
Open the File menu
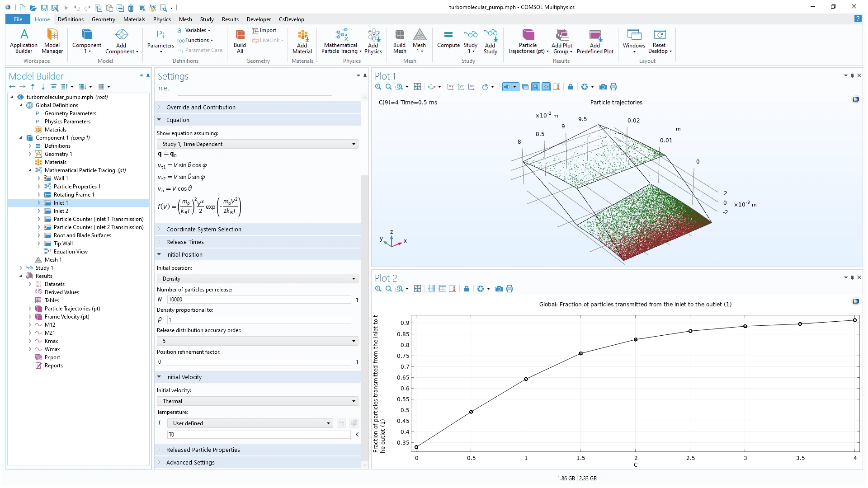[x=18, y=19]
